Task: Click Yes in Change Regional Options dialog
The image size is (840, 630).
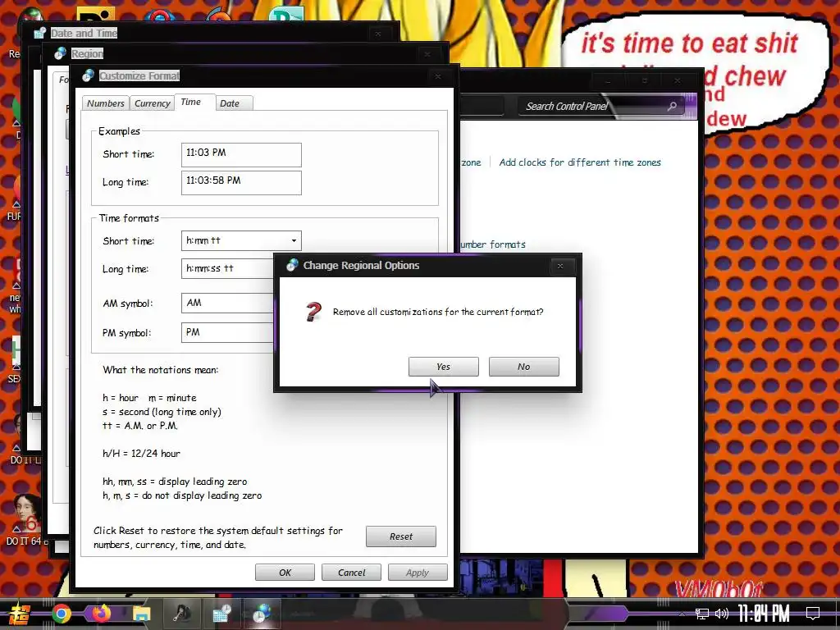Action: 443,367
